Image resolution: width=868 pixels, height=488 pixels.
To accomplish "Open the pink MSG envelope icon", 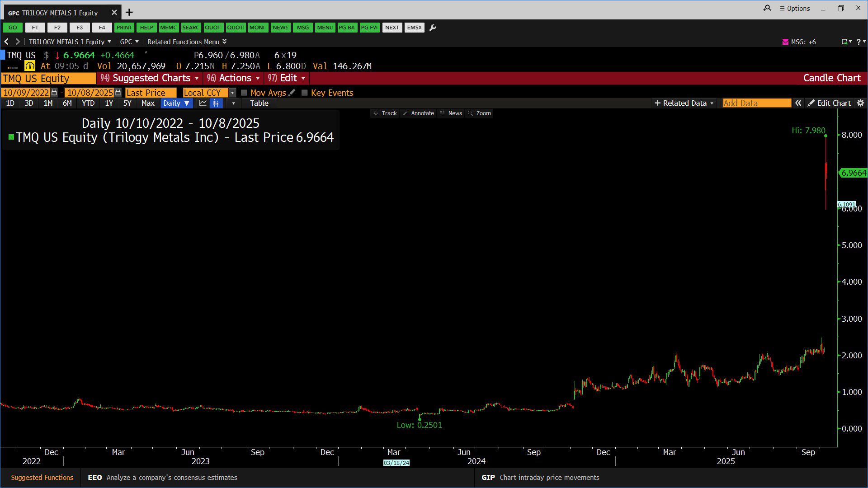I will point(785,42).
